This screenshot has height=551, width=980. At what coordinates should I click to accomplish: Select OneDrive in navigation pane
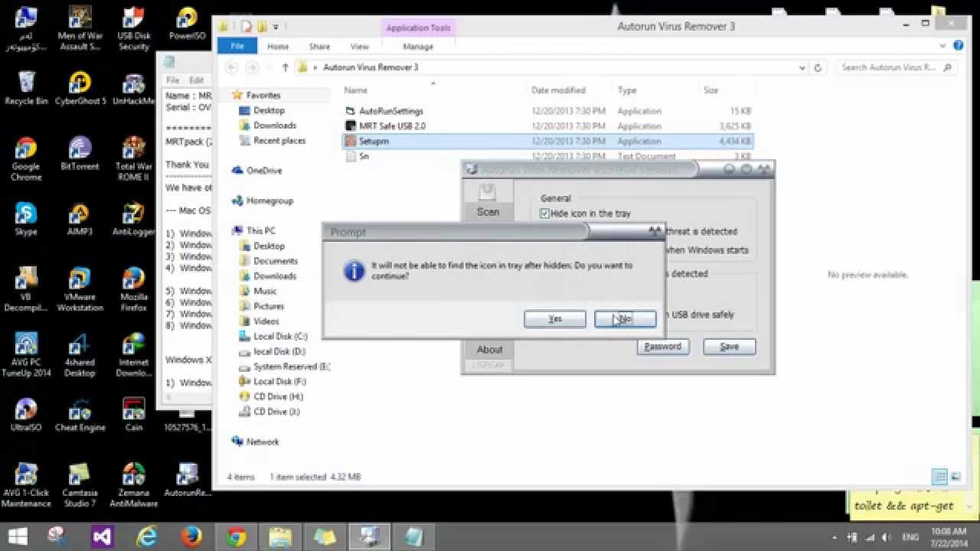point(263,171)
